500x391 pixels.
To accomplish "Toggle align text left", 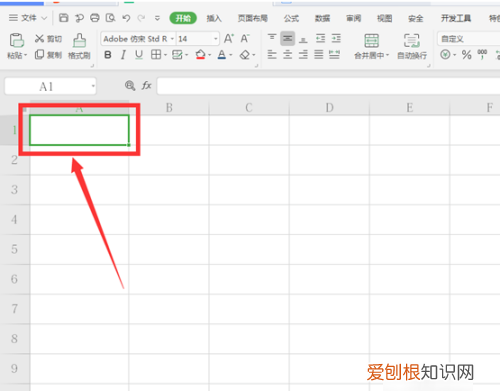I will 272,55.
